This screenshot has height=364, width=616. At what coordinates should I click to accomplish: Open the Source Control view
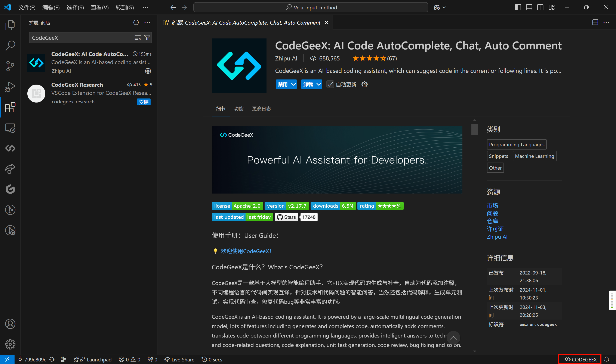(x=10, y=66)
